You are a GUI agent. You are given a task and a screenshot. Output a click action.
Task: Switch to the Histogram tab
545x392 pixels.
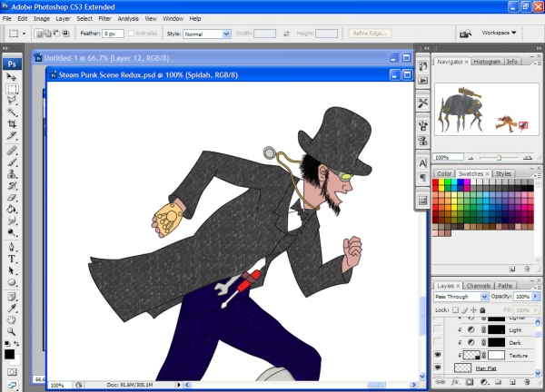[487, 62]
